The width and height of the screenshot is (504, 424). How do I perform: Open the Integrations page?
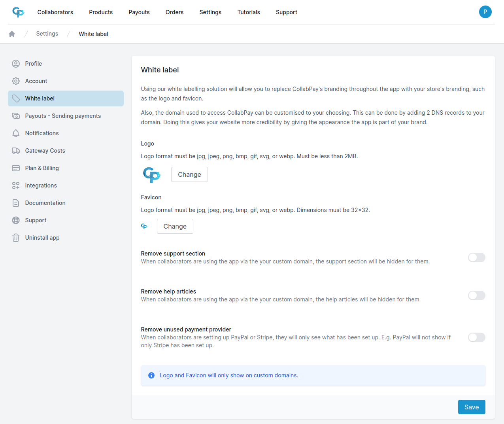tap(66, 185)
